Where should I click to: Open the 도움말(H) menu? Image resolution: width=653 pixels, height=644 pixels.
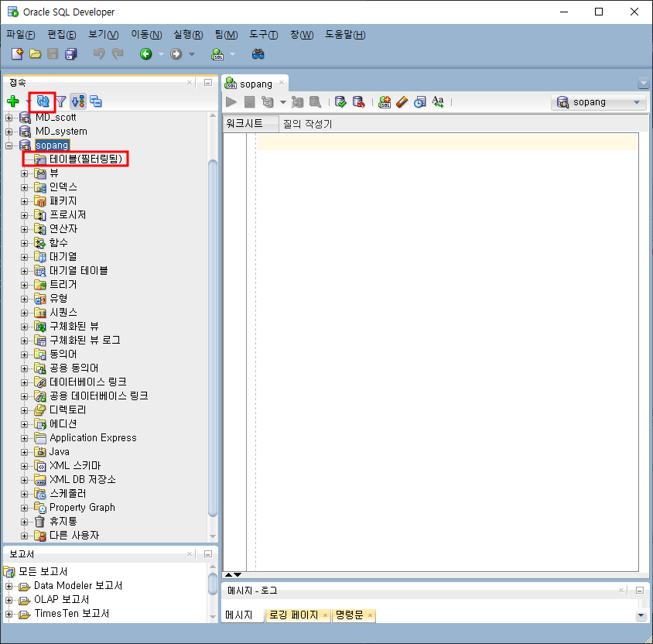[x=345, y=35]
